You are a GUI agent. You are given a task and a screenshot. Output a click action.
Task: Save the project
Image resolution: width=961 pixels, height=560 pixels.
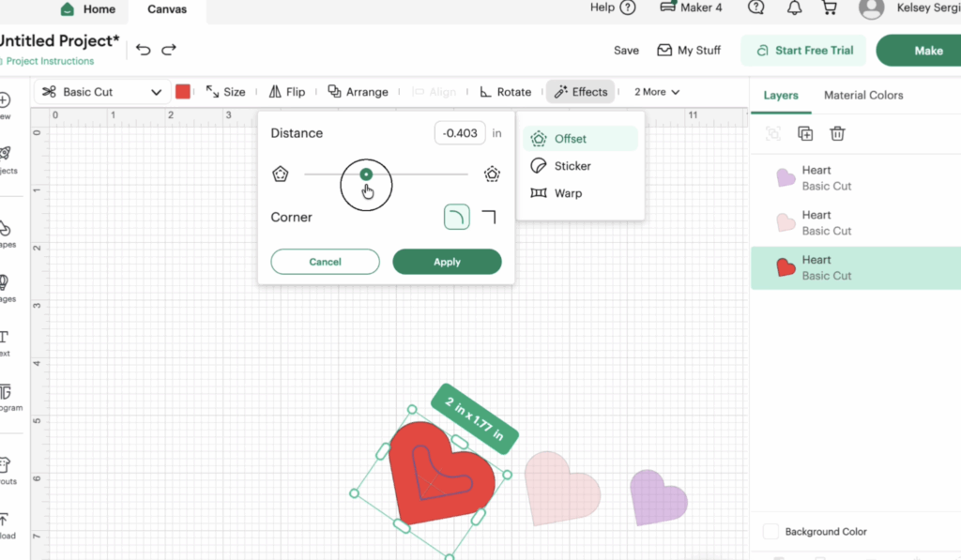[x=626, y=51]
